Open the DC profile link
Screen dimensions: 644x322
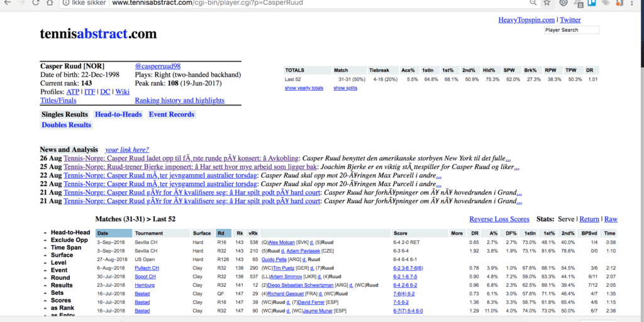coord(105,92)
